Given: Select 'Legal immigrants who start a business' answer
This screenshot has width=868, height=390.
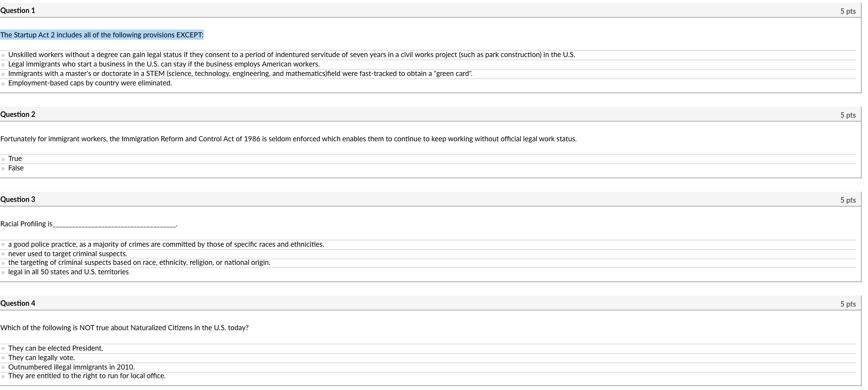Looking at the screenshot, I should [x=3, y=64].
